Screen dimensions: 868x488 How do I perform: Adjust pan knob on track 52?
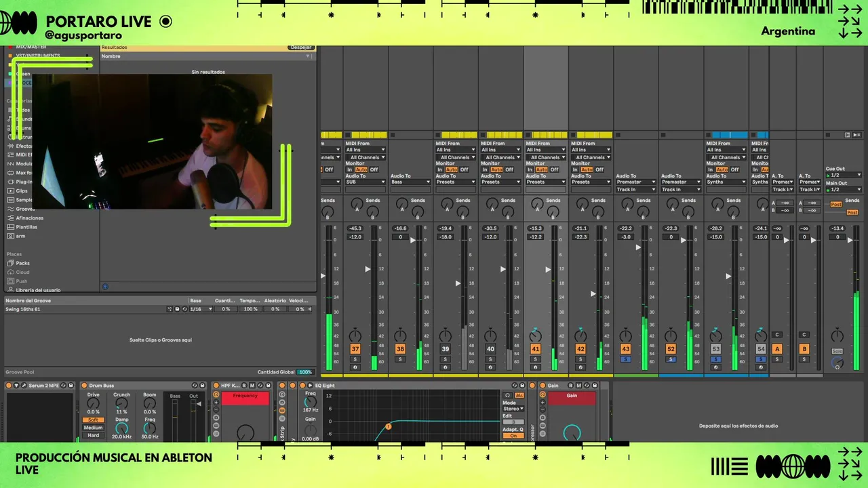tap(671, 335)
